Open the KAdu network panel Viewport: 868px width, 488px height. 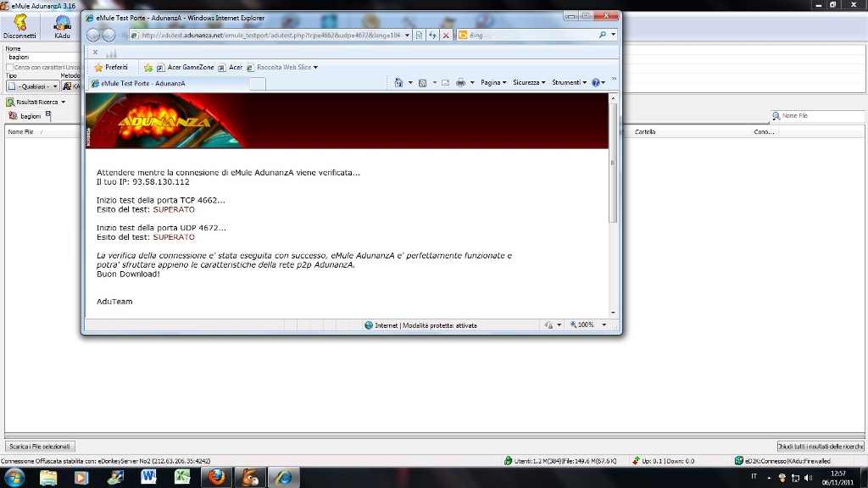click(x=62, y=25)
